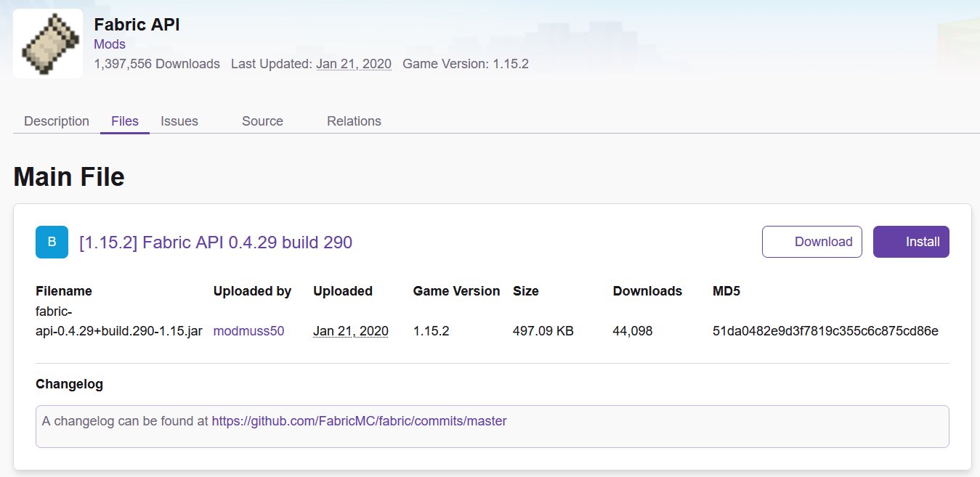Open the Fabric API 0.4.29 build 290 file link
Viewport: 980px width, 477px height.
[x=216, y=242]
